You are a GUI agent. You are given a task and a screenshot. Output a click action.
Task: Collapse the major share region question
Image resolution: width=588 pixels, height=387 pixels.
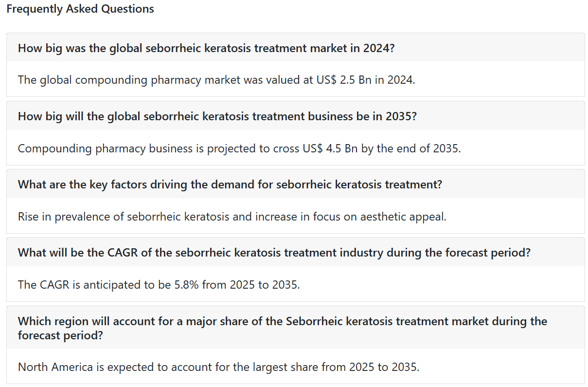click(x=295, y=328)
